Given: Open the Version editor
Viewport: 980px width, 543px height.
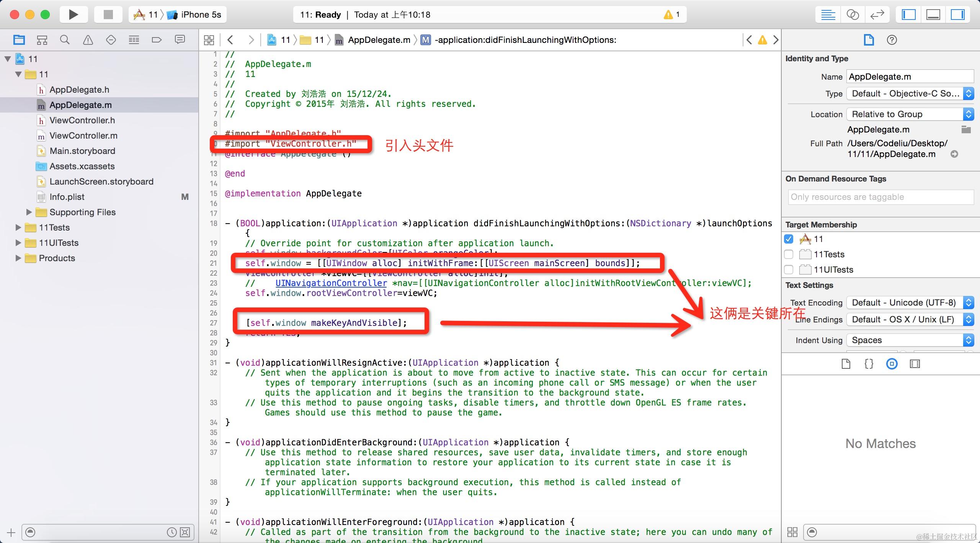Looking at the screenshot, I should coord(877,15).
